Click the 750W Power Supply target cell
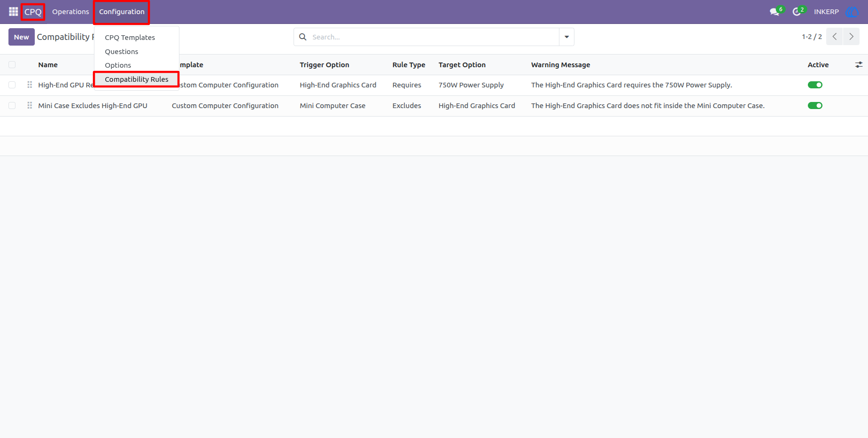The image size is (868, 438). [471, 85]
